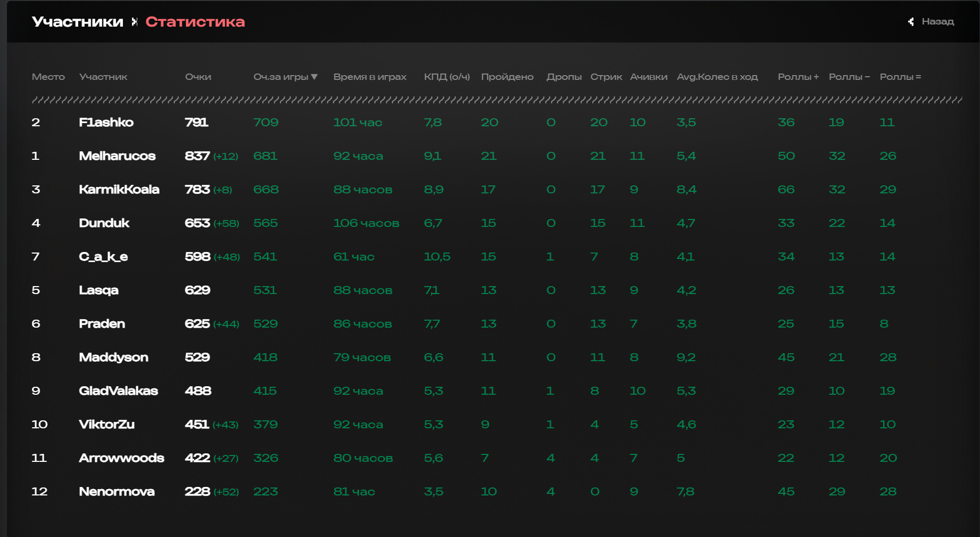The width and height of the screenshot is (980, 537).
Task: Click the 10,5 КПД value
Action: [437, 257]
